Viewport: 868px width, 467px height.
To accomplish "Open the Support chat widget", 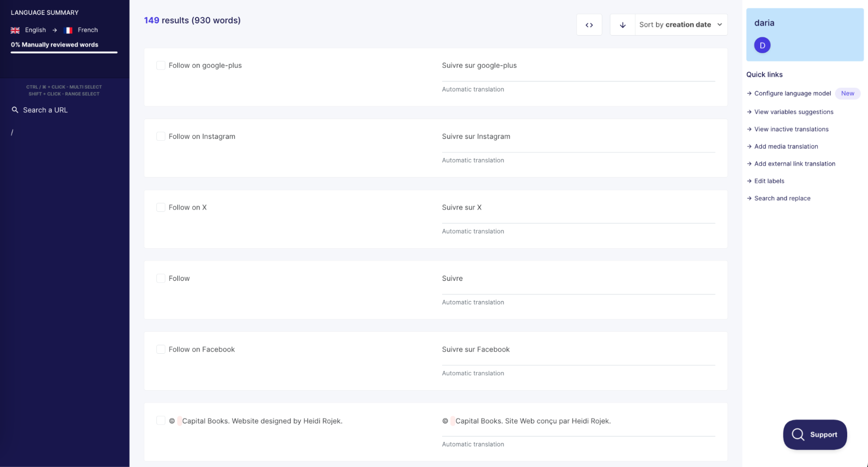I will 815,434.
